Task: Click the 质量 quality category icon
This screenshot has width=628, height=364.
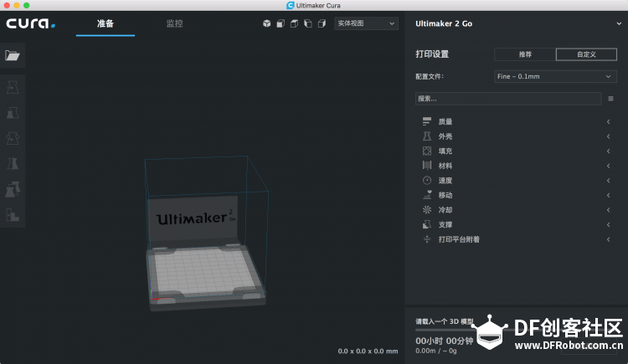Action: pos(427,121)
